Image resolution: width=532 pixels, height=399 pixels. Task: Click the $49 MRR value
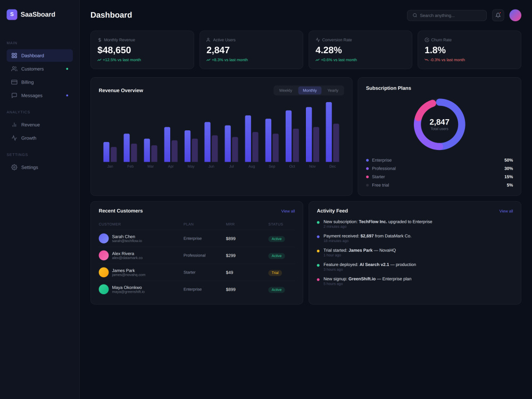[229, 272]
